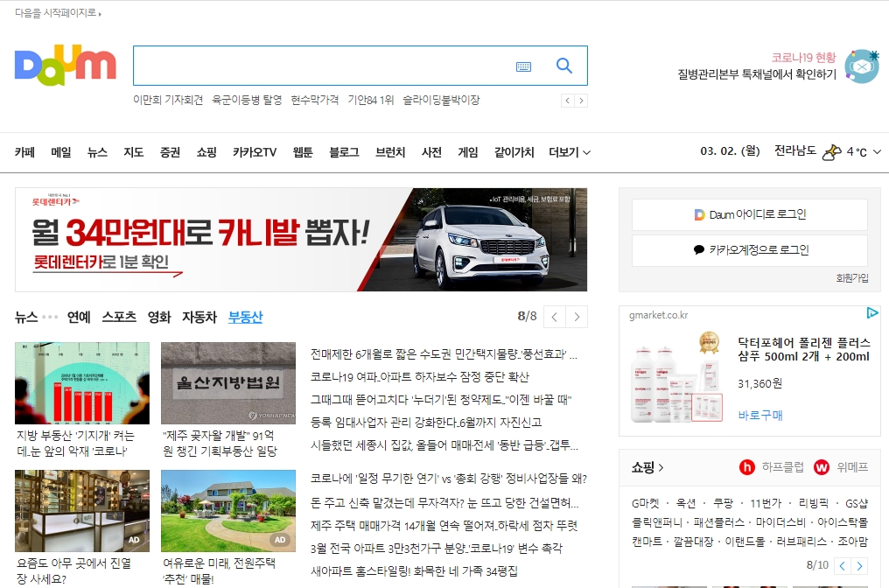Switch to the 스포츠 news tab
The image size is (889, 588).
[119, 318]
